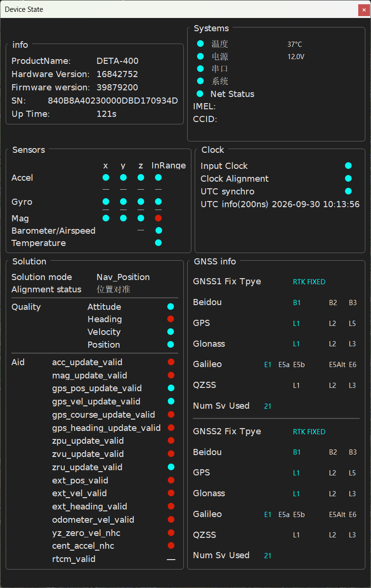371x588 pixels.
Task: Click the 37°C temperature reading
Action: click(294, 44)
